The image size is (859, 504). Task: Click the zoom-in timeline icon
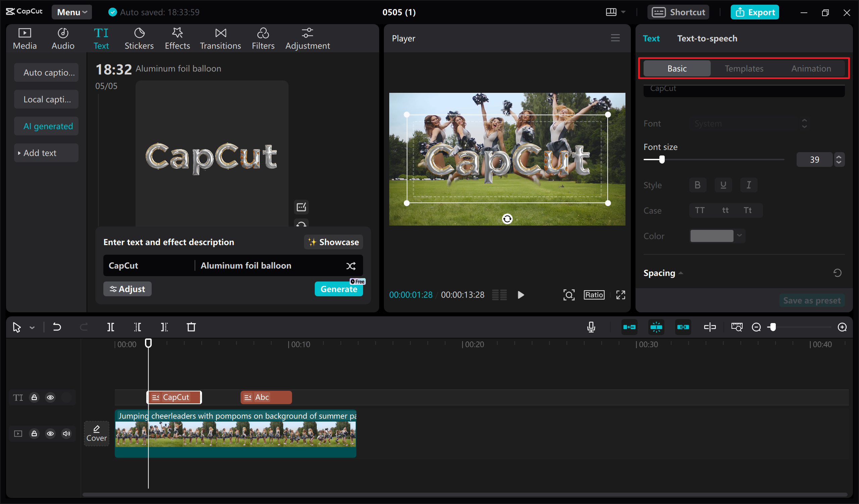[842, 327]
